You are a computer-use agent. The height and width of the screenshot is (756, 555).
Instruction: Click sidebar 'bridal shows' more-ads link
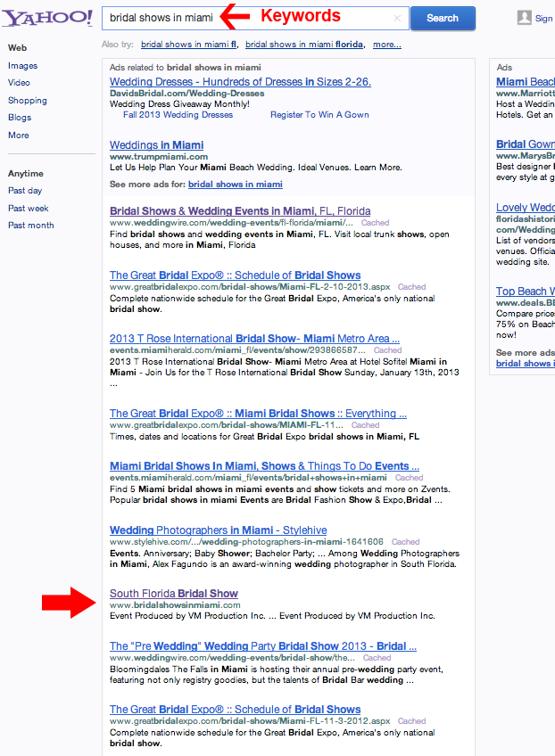(525, 364)
